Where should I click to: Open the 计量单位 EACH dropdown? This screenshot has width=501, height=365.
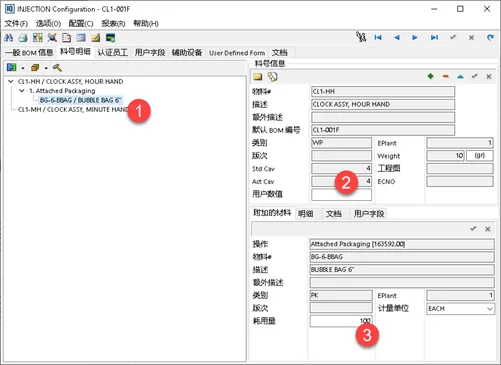(489, 309)
